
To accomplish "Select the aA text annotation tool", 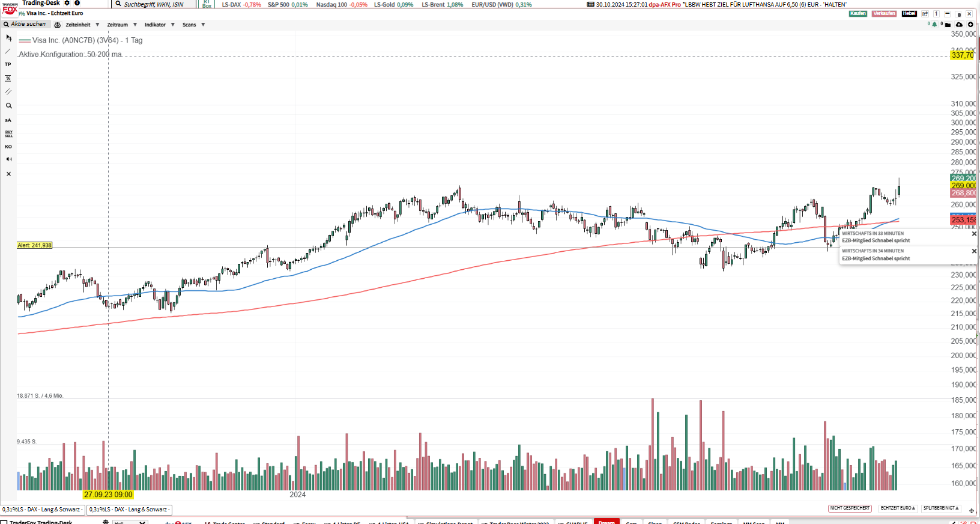I will 8,120.
